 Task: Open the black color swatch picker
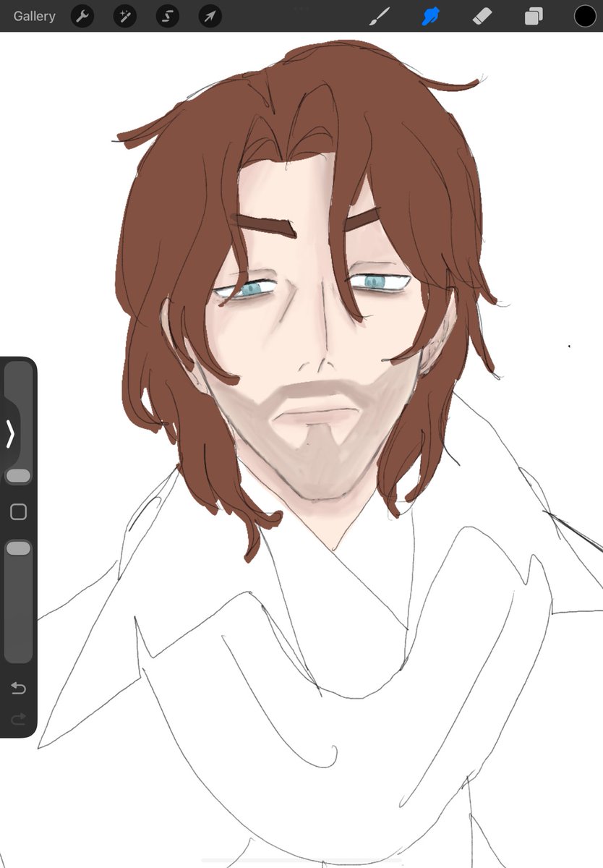coord(585,16)
